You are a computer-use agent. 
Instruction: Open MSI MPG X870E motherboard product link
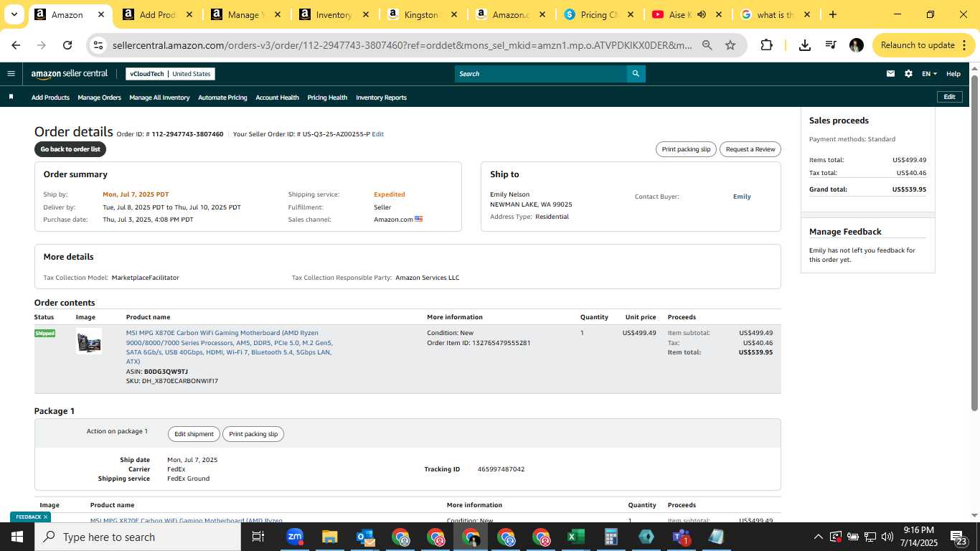[229, 347]
